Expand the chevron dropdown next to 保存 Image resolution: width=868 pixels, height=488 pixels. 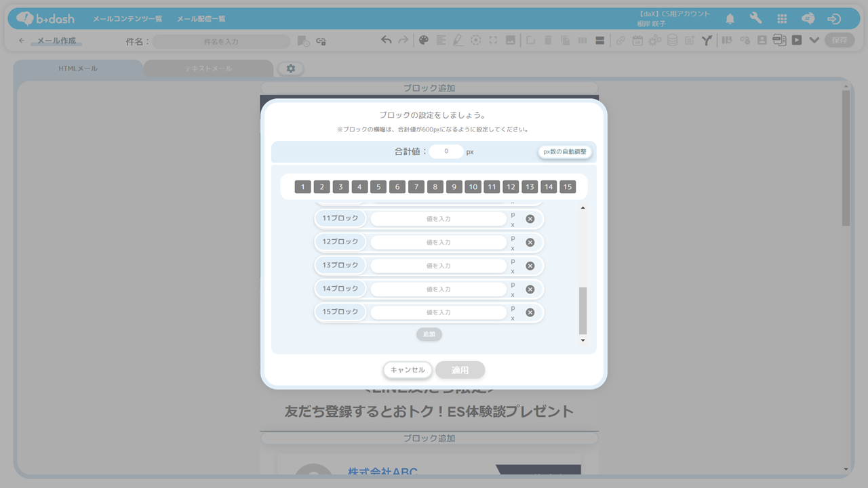(814, 40)
